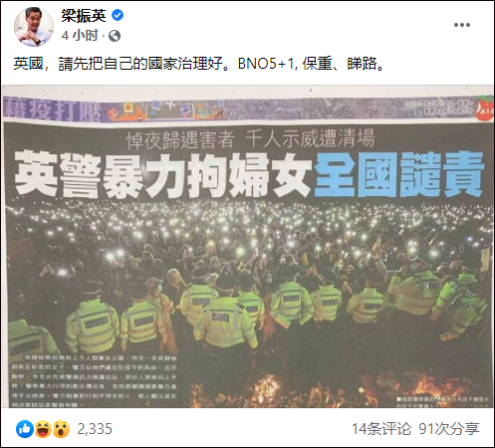This screenshot has height=448, width=495.
Task: Click the 英警暴力拘婦女 headline in image
Action: (x=162, y=174)
